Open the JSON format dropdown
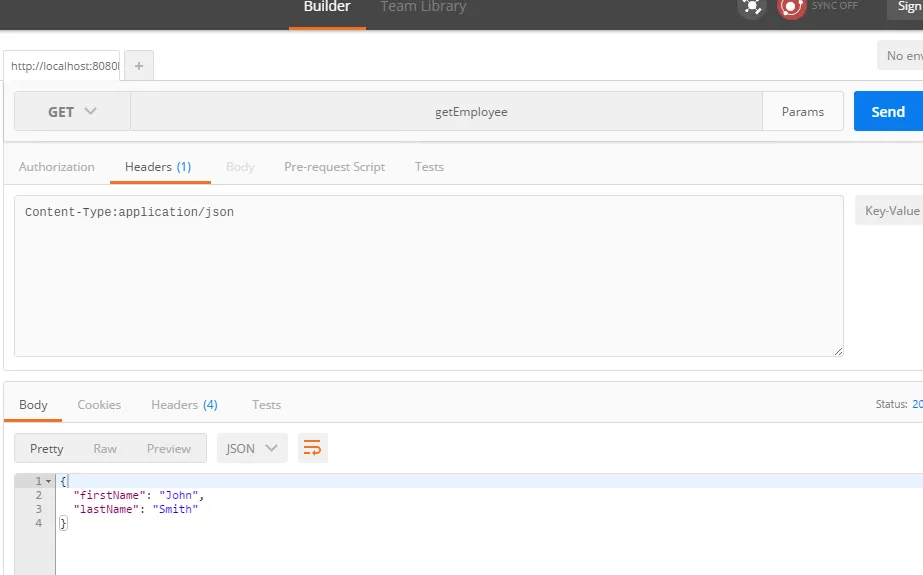 [252, 448]
